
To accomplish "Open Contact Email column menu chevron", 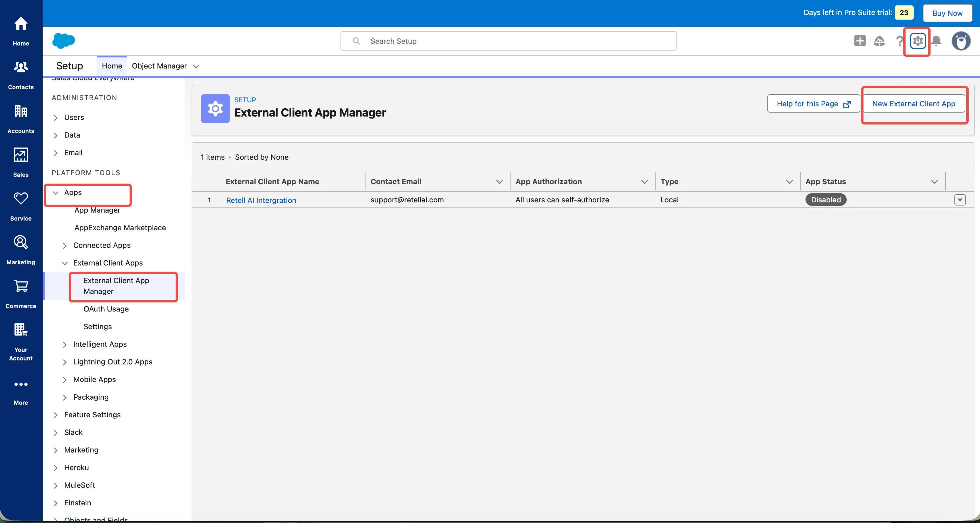I will pyautogui.click(x=499, y=182).
